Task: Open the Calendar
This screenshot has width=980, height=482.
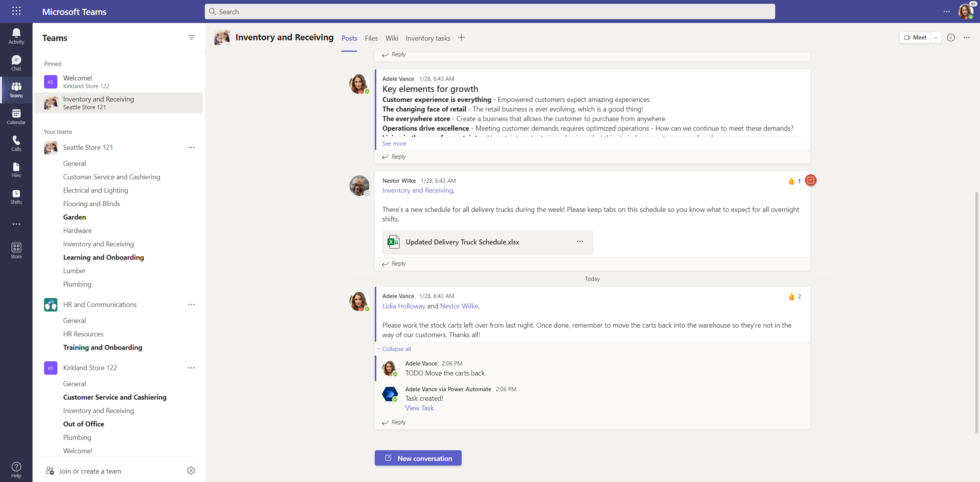Action: (x=16, y=116)
